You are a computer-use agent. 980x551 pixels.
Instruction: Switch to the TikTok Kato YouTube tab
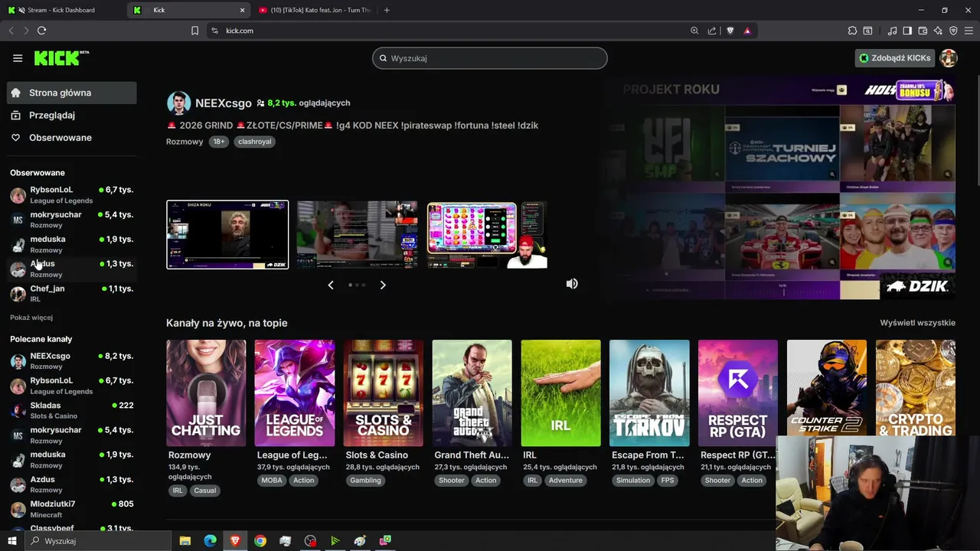tap(315, 10)
